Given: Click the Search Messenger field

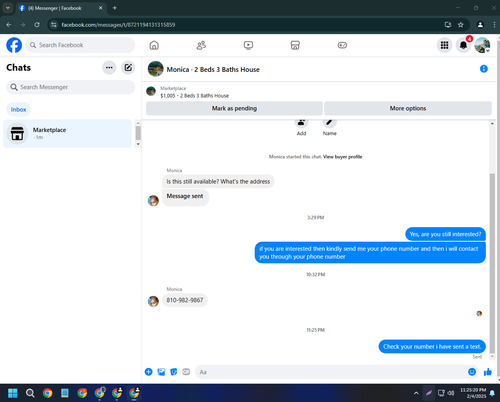Looking at the screenshot, I should (x=71, y=87).
